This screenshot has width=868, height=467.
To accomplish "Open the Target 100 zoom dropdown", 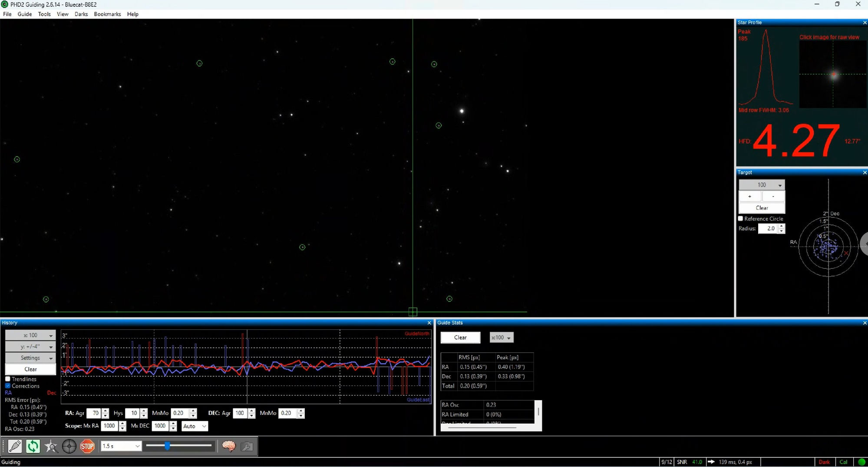I will pos(762,185).
